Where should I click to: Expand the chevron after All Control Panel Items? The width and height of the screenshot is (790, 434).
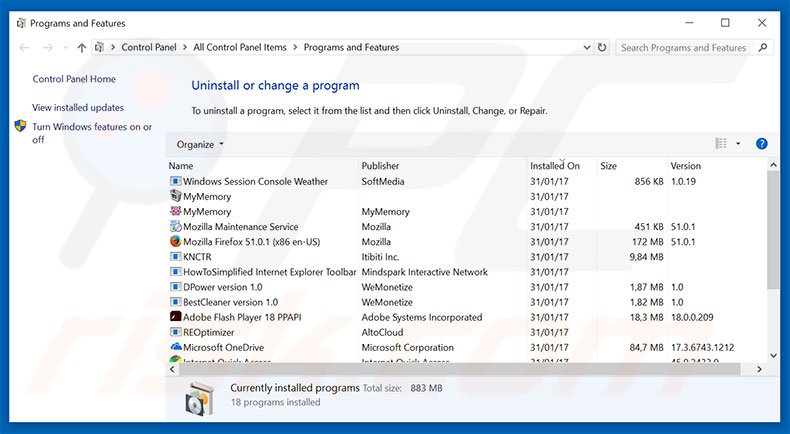click(295, 47)
